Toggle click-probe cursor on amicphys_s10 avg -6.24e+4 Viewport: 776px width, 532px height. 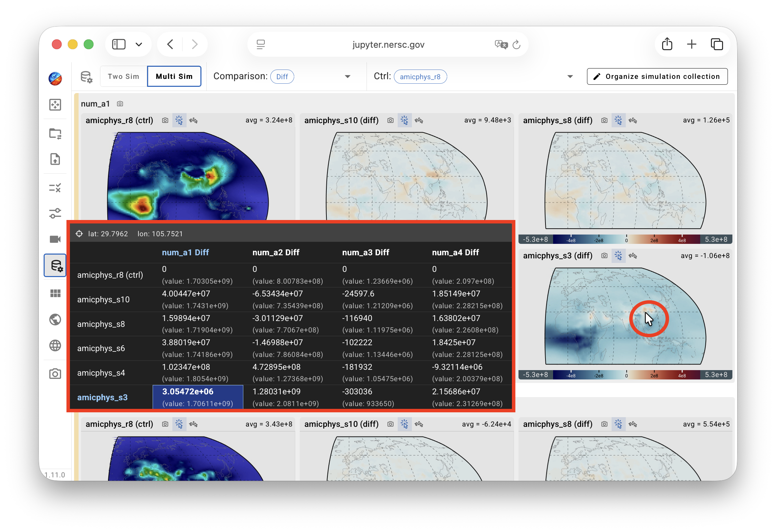coord(405,424)
